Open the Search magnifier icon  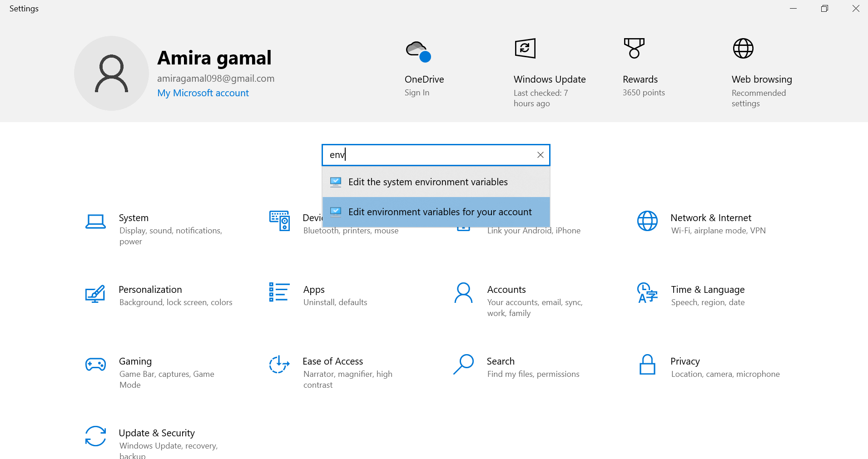[x=463, y=364]
